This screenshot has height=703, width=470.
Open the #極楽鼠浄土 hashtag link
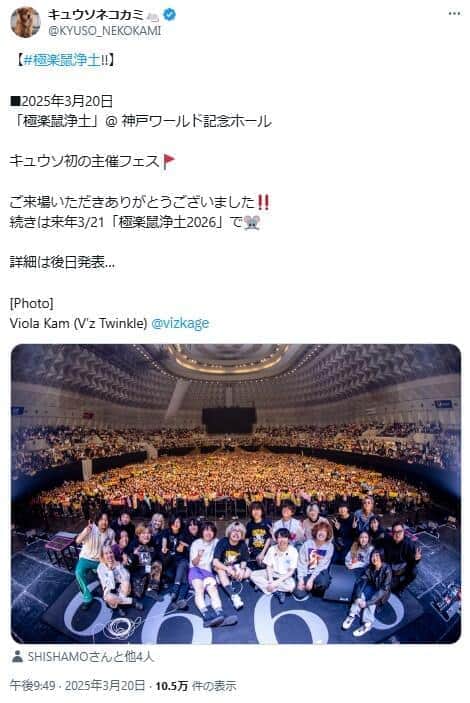(x=62, y=60)
